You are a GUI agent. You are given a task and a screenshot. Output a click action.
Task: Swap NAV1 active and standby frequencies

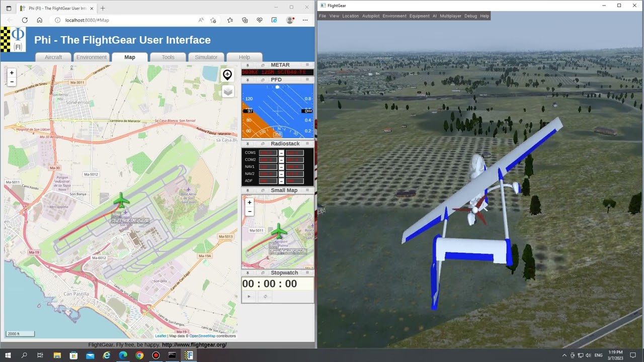(x=281, y=167)
